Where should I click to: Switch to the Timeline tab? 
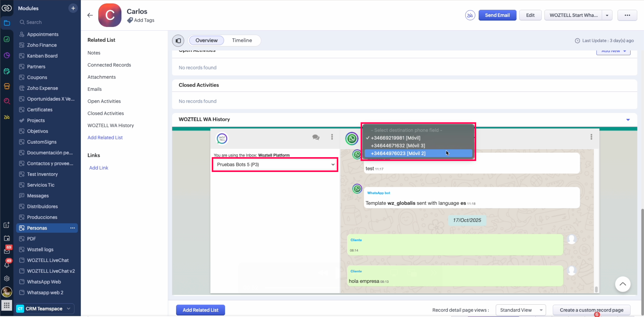(242, 40)
